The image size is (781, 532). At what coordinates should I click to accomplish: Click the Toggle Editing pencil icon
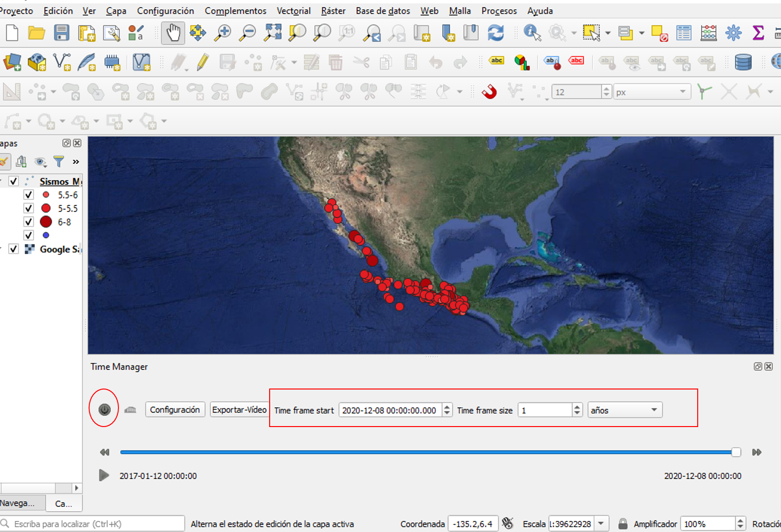(x=203, y=62)
